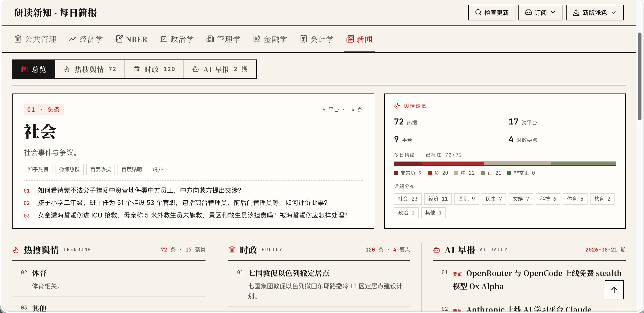Image resolution: width=644 pixels, height=313 pixels.
Task: Click the 体育 5 topic chip
Action: coord(575,199)
